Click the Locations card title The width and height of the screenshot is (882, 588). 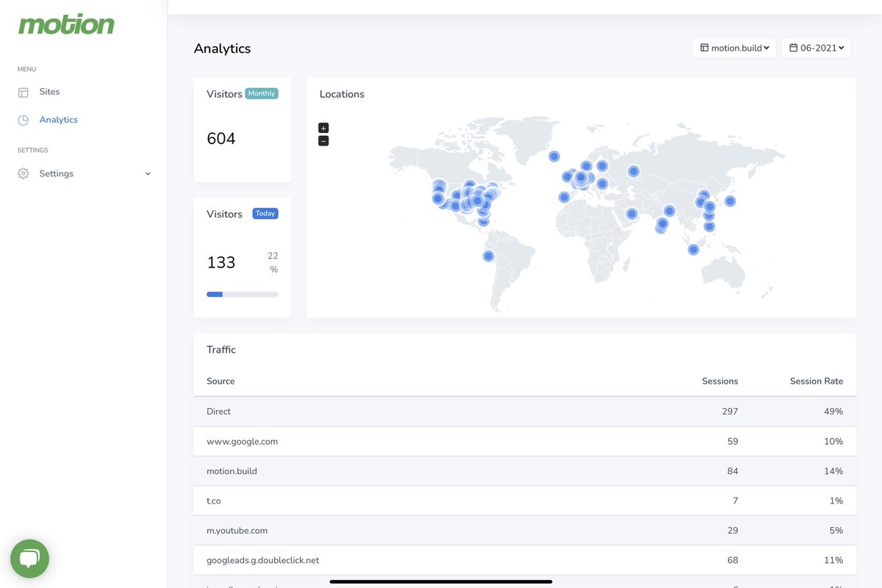(x=342, y=94)
